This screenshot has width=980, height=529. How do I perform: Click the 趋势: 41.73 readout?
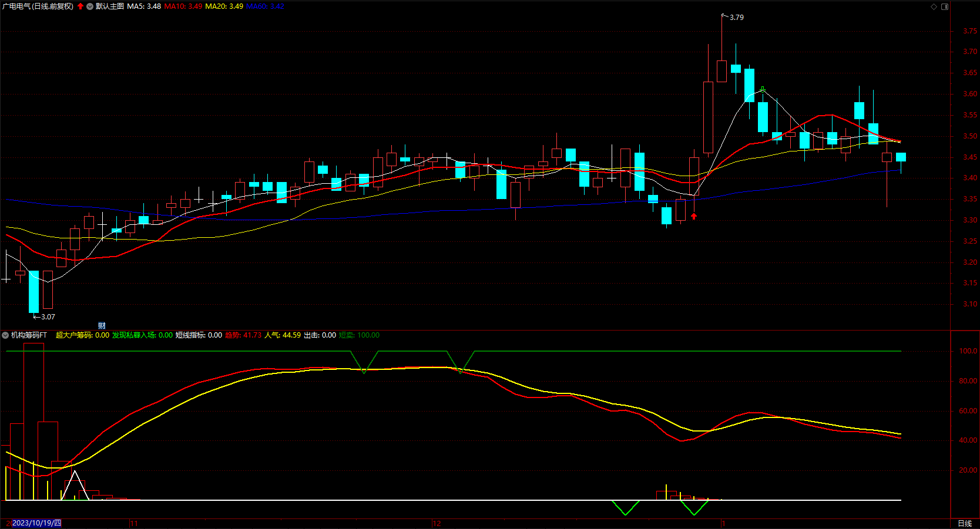pyautogui.click(x=243, y=335)
